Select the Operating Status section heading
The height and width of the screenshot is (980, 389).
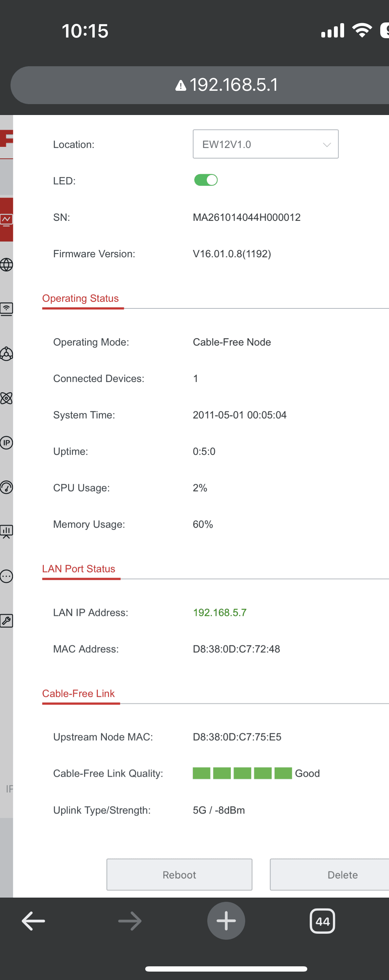click(80, 298)
